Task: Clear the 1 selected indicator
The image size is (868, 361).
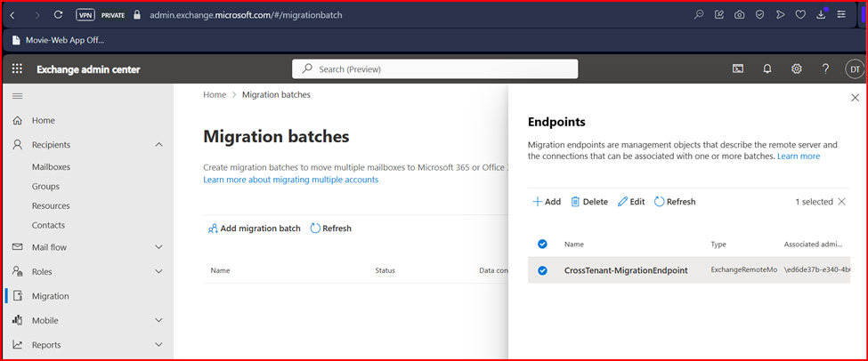Action: tap(842, 202)
